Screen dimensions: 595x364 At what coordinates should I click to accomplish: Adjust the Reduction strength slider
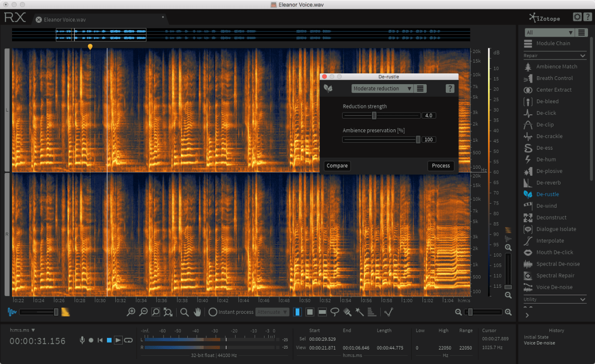[374, 115]
